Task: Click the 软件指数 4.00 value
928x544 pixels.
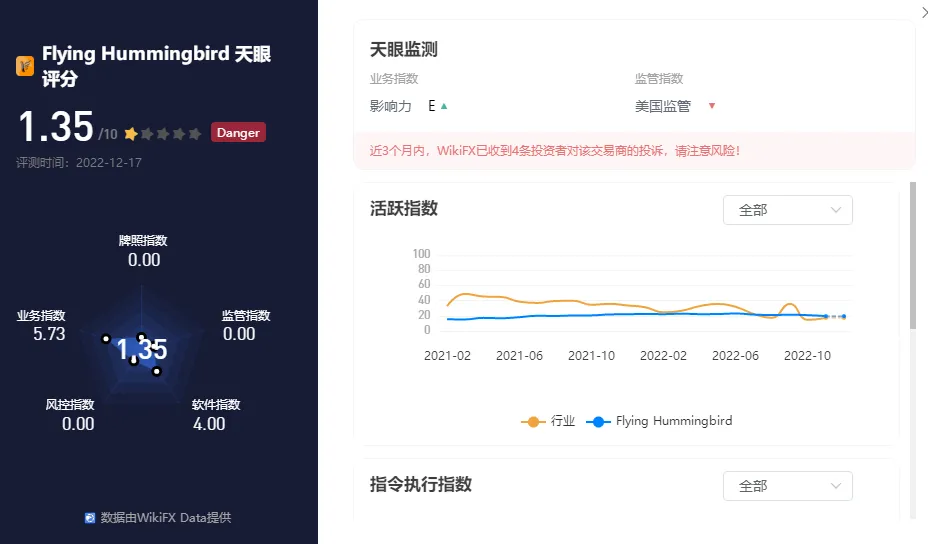Action: pyautogui.click(x=209, y=424)
